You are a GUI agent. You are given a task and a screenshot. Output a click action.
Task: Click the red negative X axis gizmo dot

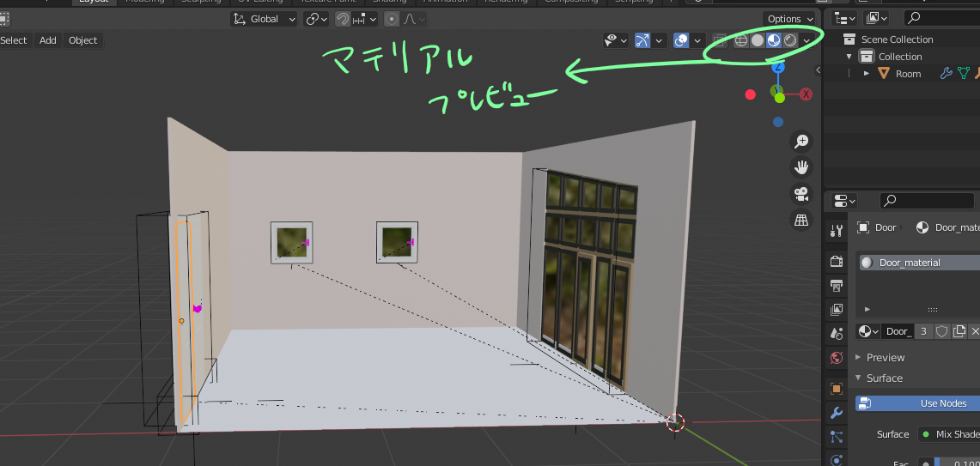coord(751,94)
